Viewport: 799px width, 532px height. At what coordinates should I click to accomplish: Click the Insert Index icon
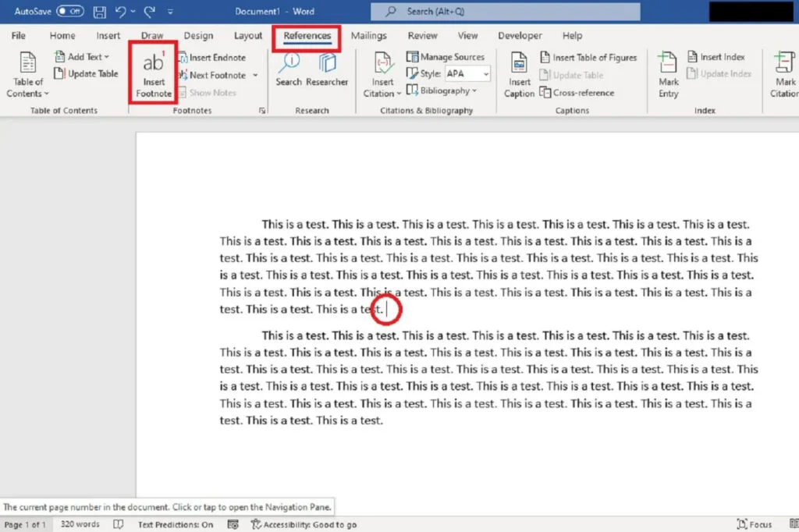point(722,56)
